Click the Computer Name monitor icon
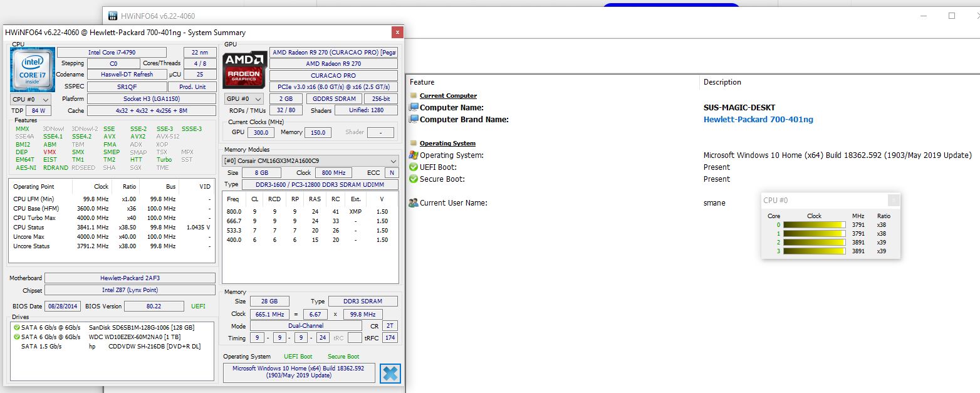The height and width of the screenshot is (393, 980). tap(414, 107)
